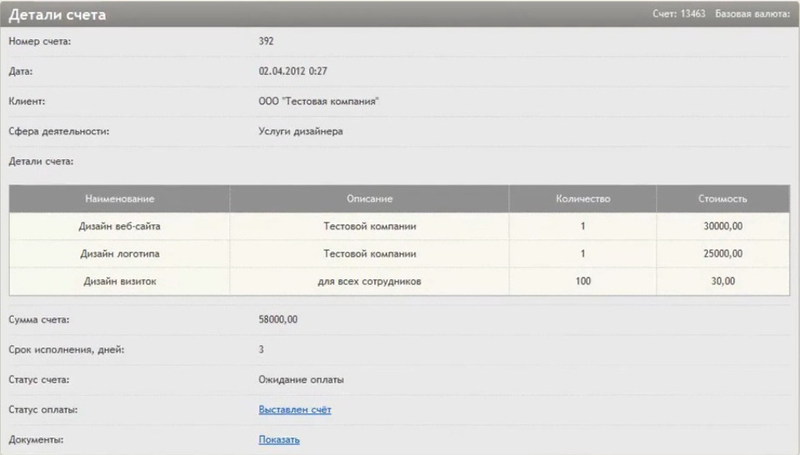Click the 'Ожидание оплаты' status value
The height and width of the screenshot is (455, 800).
[301, 380]
